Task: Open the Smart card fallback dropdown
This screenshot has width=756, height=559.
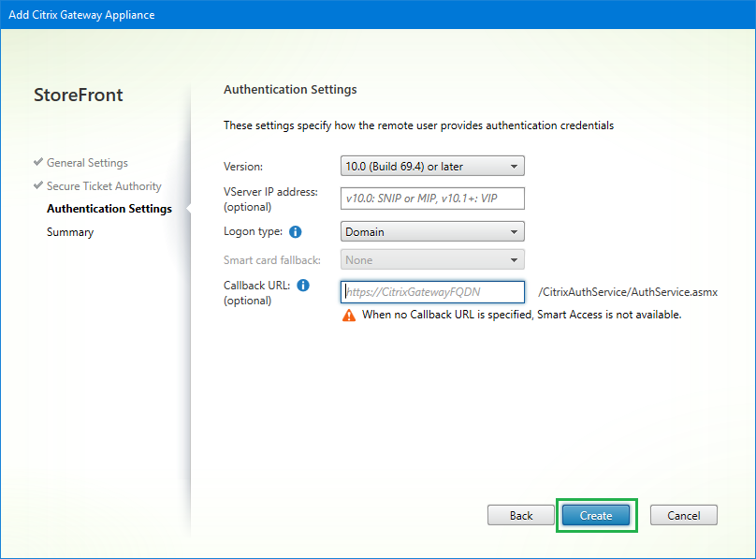Action: pyautogui.click(x=432, y=260)
